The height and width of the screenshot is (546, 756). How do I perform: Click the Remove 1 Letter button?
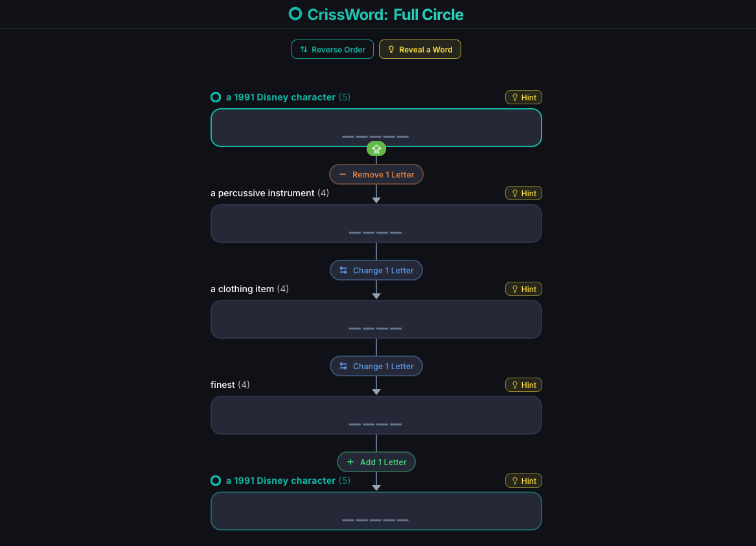point(376,174)
